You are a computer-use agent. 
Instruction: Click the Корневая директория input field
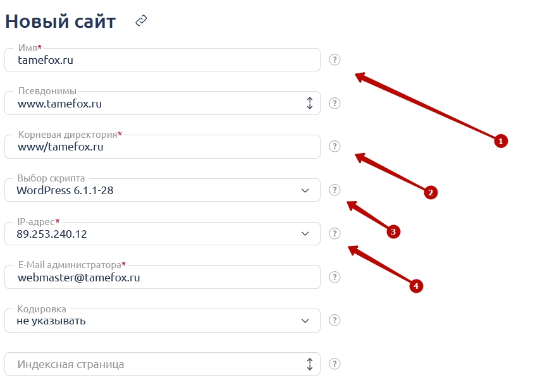[x=163, y=147]
